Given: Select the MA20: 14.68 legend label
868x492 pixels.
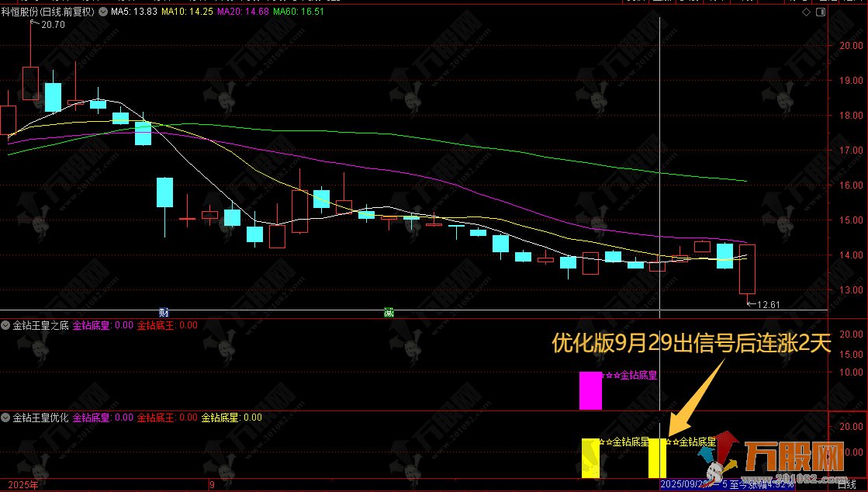Looking at the screenshot, I should click(x=243, y=12).
